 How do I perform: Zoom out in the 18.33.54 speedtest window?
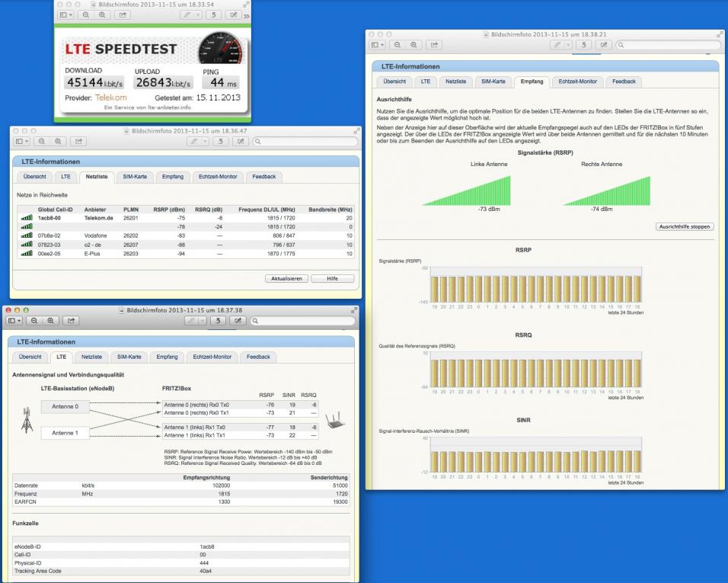point(86,15)
